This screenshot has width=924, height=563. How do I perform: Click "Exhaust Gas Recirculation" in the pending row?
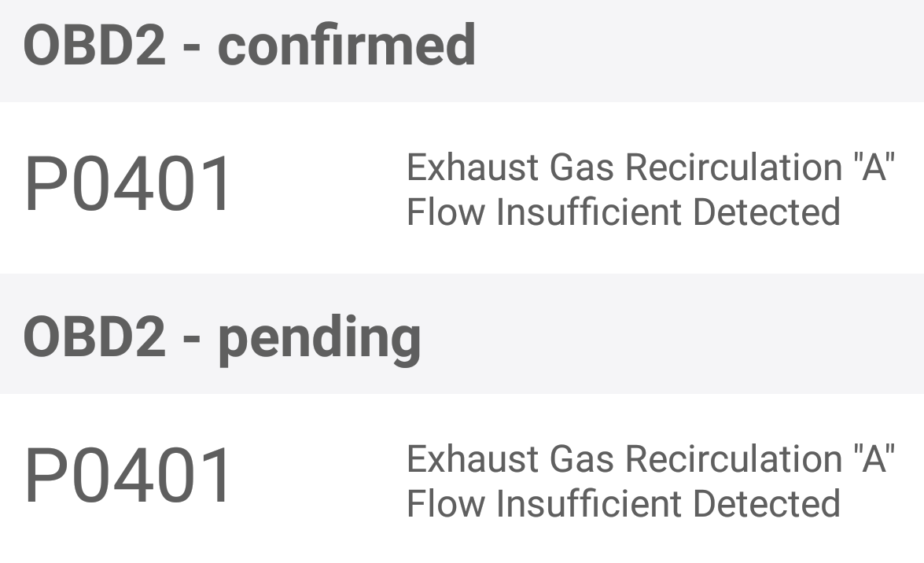click(623, 458)
